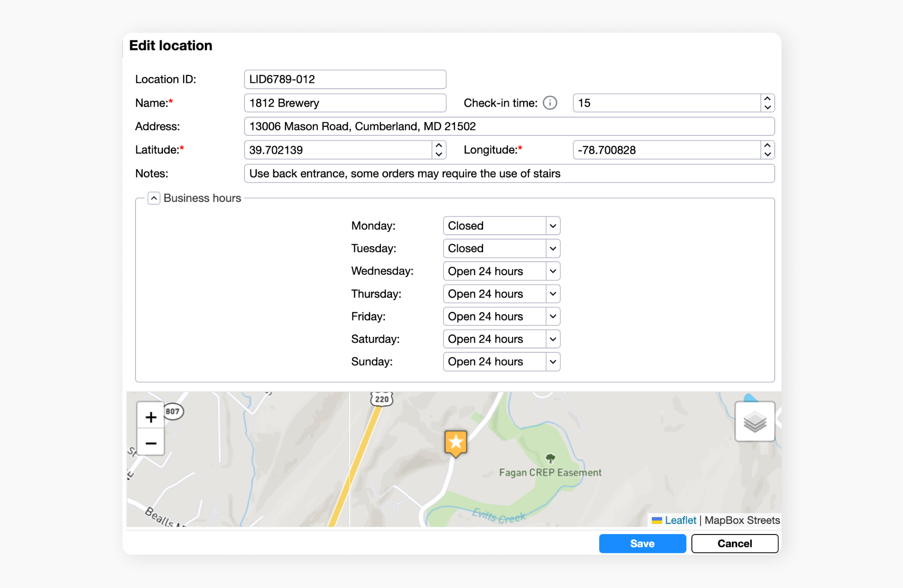
Task: Click the Ukrainian flag beside Leaflet attribution
Action: point(656,520)
